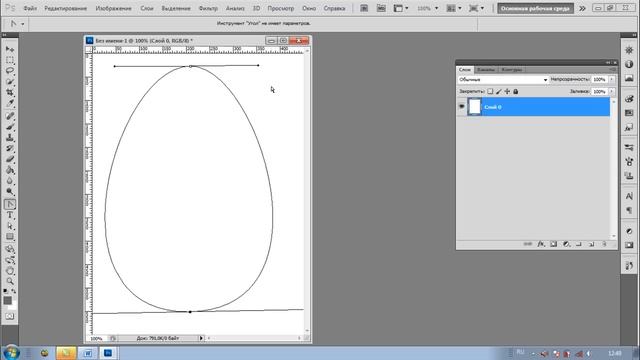The image size is (640, 360).
Task: Select the Eraser tool
Action: [x=10, y=160]
